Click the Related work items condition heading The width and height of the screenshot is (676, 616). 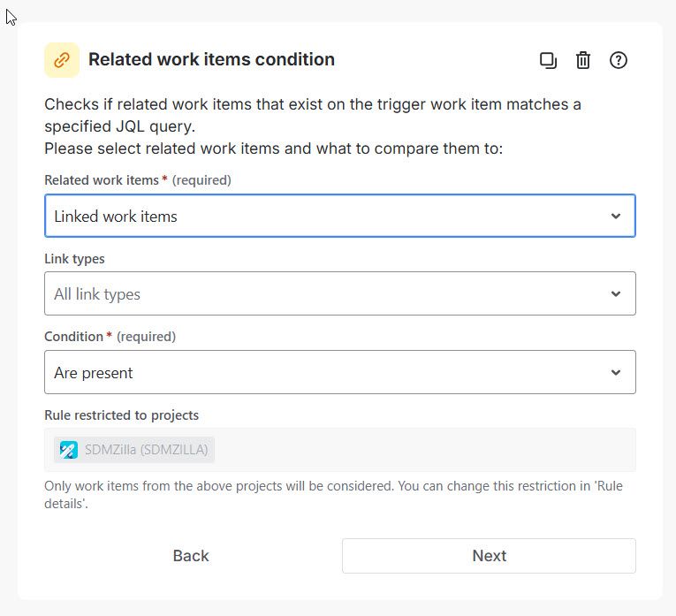point(211,59)
